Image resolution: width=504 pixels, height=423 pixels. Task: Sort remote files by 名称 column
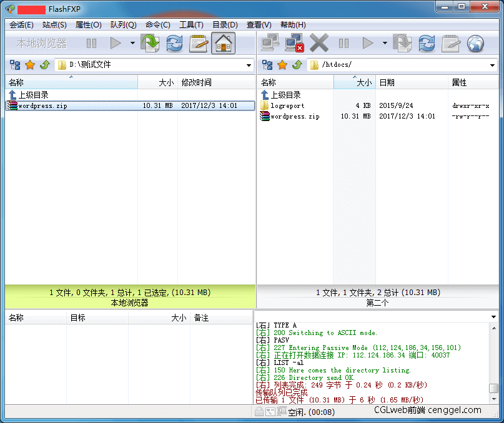[295, 82]
